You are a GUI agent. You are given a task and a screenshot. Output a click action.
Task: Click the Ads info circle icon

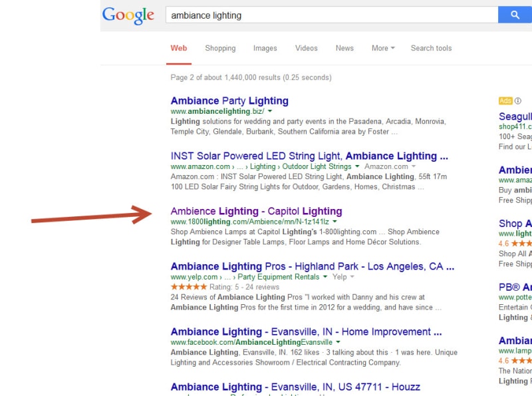pyautogui.click(x=518, y=100)
